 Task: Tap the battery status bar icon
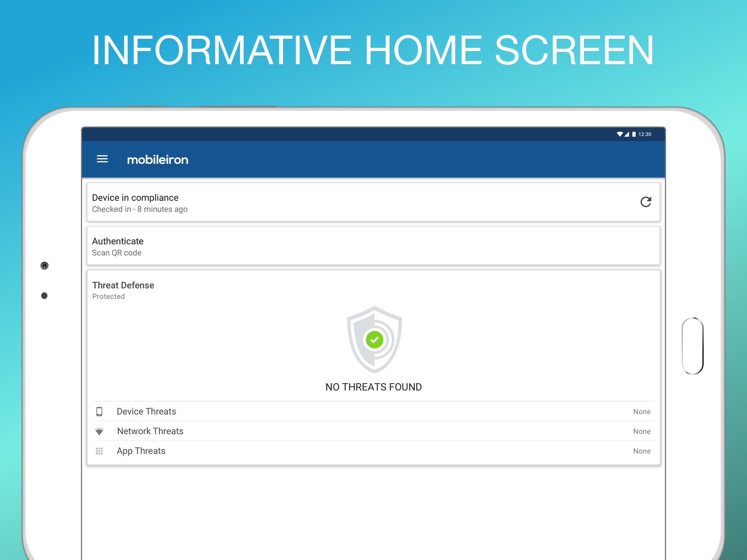634,134
